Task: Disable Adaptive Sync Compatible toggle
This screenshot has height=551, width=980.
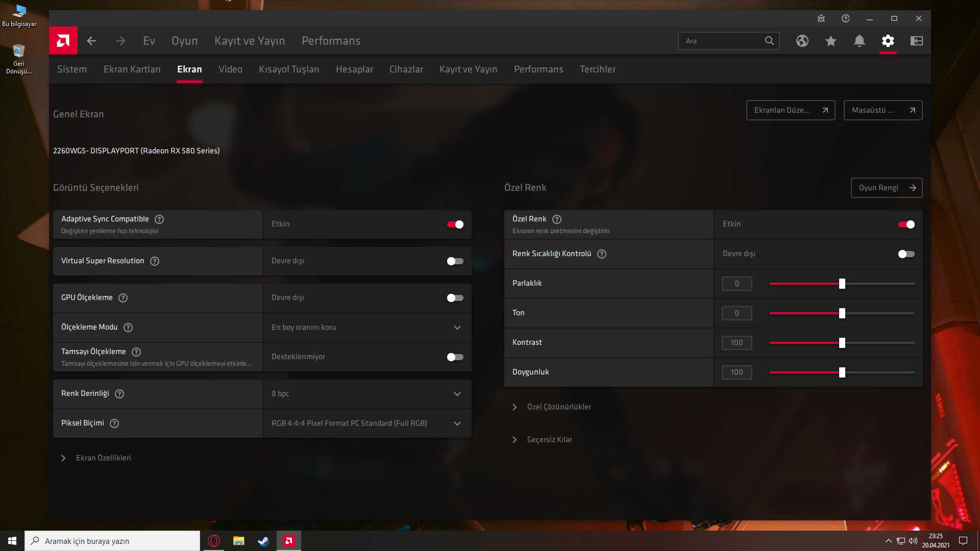Action: pyautogui.click(x=455, y=224)
